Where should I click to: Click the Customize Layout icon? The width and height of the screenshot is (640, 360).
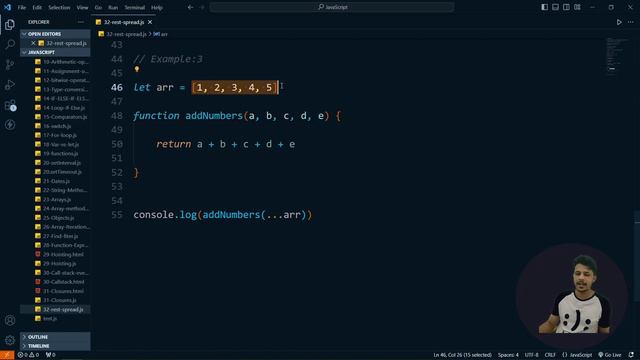click(x=577, y=7)
